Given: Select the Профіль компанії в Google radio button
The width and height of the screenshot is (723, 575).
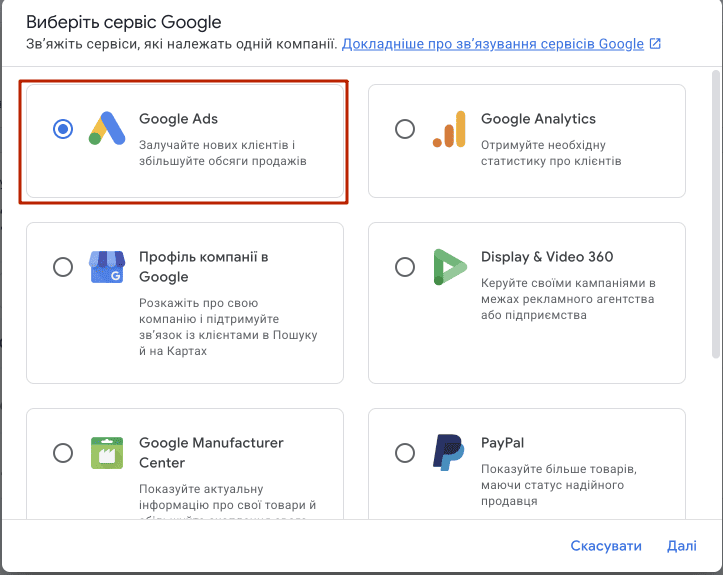Looking at the screenshot, I should click(63, 267).
